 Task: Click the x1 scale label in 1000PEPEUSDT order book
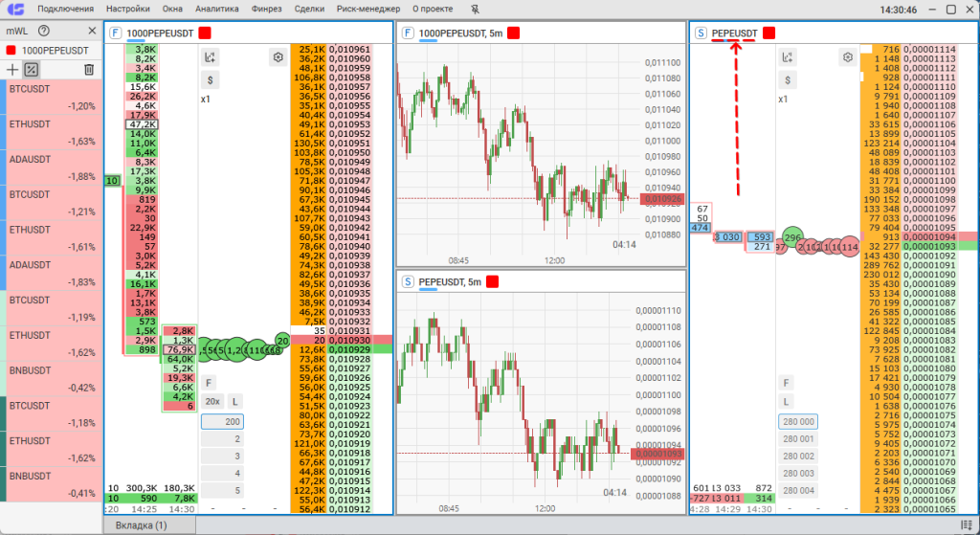tap(206, 100)
